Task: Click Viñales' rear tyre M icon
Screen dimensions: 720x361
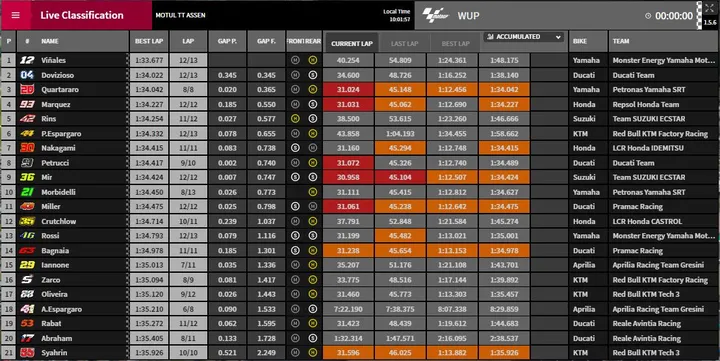Action: pyautogui.click(x=313, y=60)
